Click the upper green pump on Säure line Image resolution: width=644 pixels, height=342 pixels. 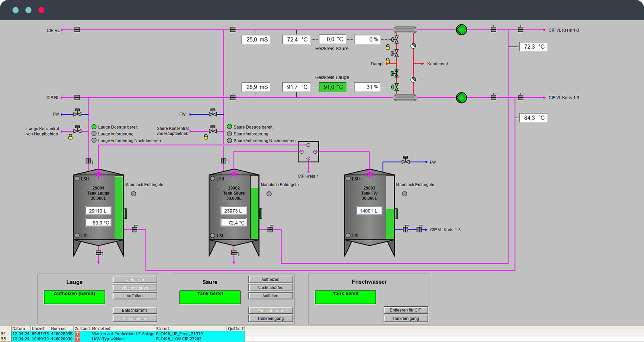coord(461,30)
